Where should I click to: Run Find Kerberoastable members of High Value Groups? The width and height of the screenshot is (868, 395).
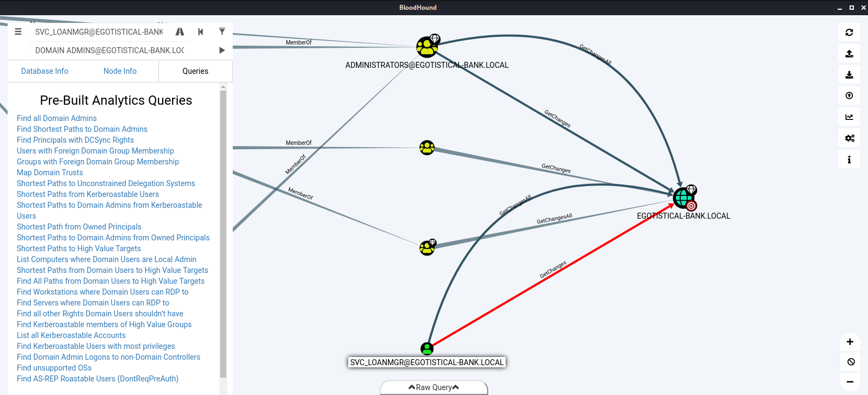pyautogui.click(x=104, y=324)
